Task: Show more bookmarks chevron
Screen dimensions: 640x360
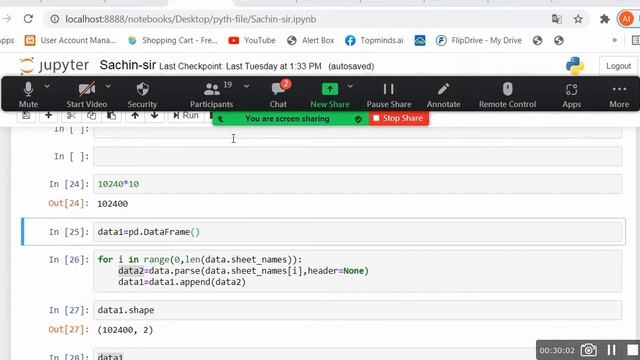Action: coord(614,40)
